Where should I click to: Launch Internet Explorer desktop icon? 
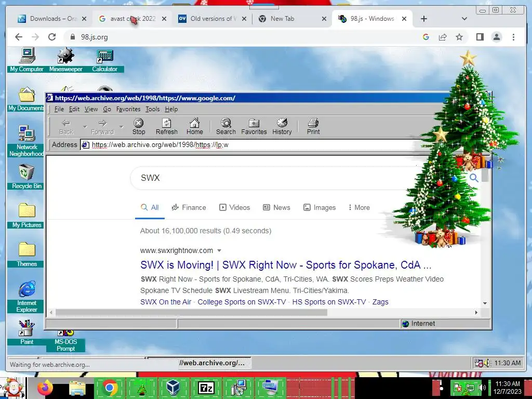pyautogui.click(x=27, y=296)
